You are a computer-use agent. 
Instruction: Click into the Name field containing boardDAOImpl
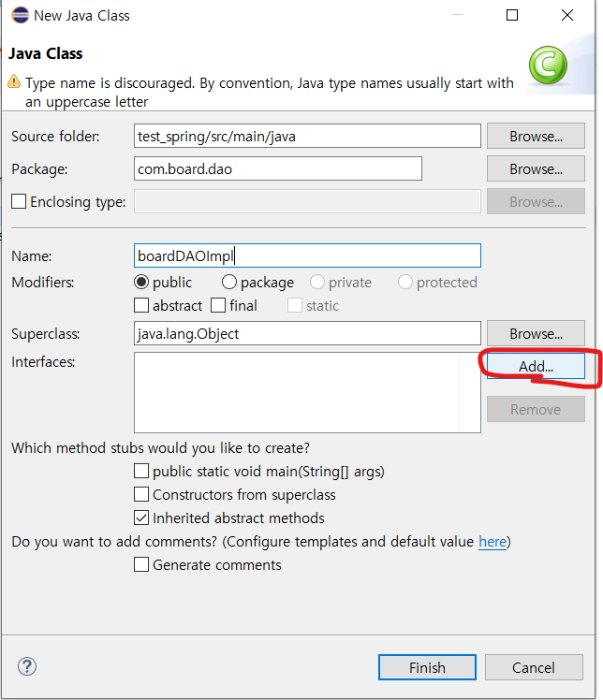coord(307,255)
